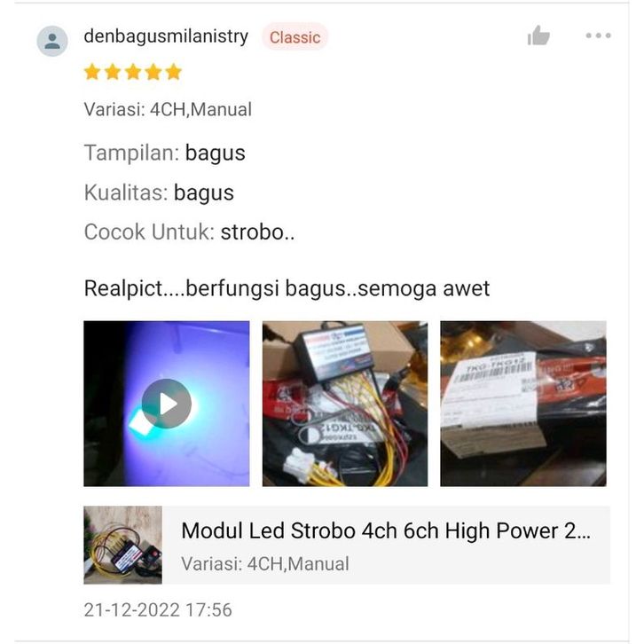Screen dimensions: 644x644
Task: Open the blue light video thumbnail
Action: click(167, 404)
